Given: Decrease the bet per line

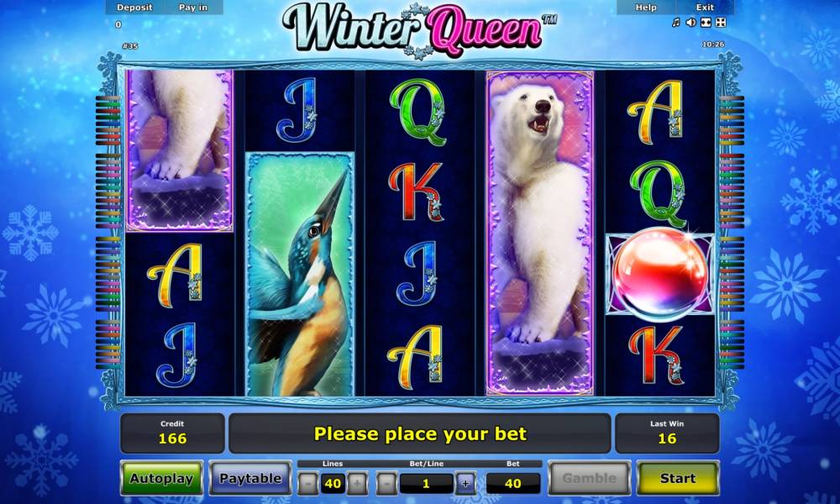Looking at the screenshot, I should pyautogui.click(x=386, y=484).
